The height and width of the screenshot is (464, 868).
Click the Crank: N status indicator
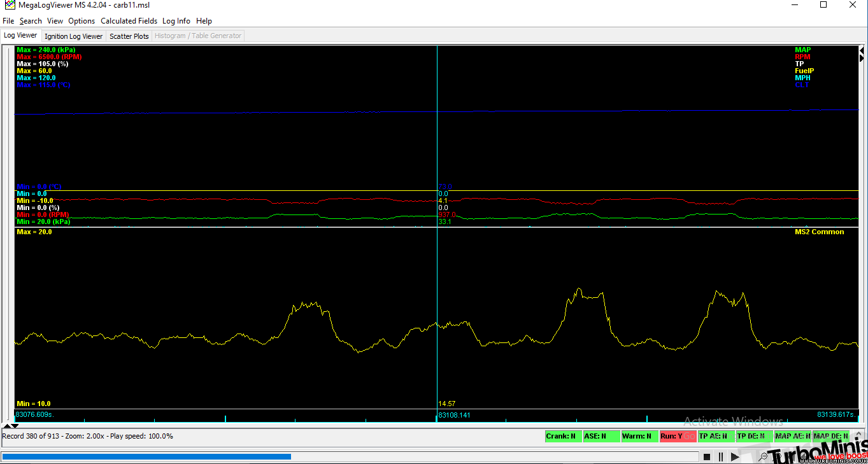pyautogui.click(x=563, y=437)
